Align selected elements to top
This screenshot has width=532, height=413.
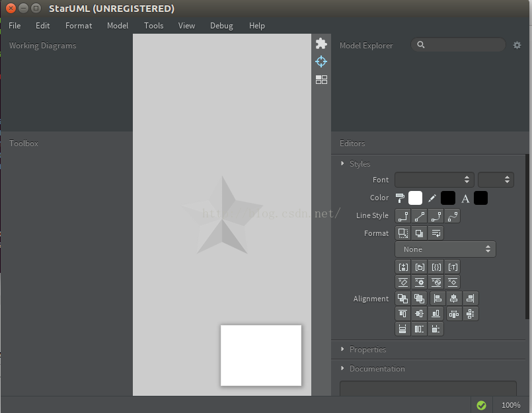coord(402,314)
